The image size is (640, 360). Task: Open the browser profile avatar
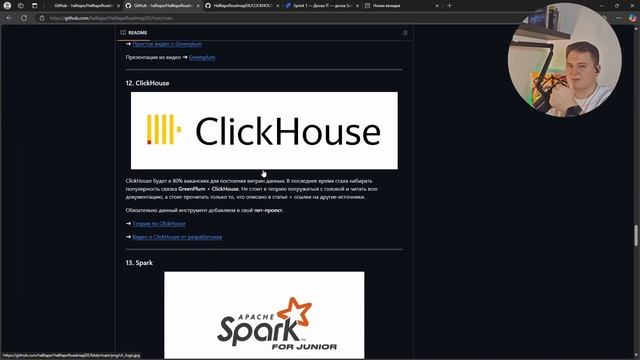[x=7, y=6]
